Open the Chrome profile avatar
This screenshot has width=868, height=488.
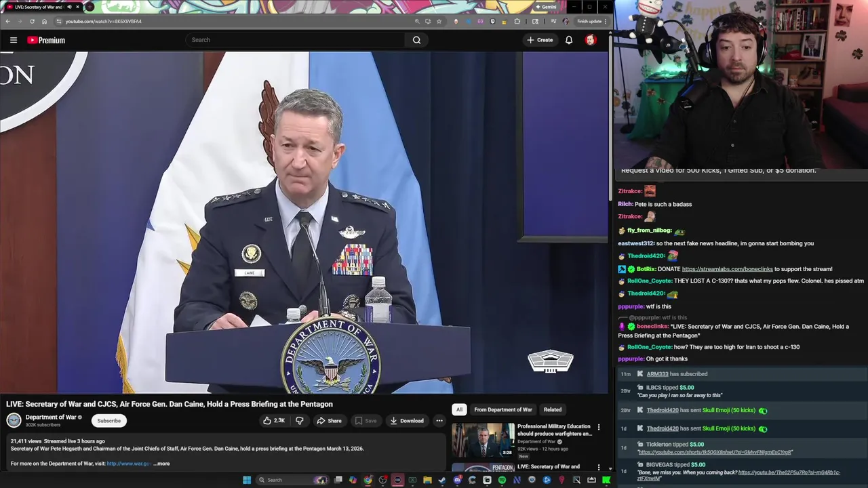coord(566,21)
